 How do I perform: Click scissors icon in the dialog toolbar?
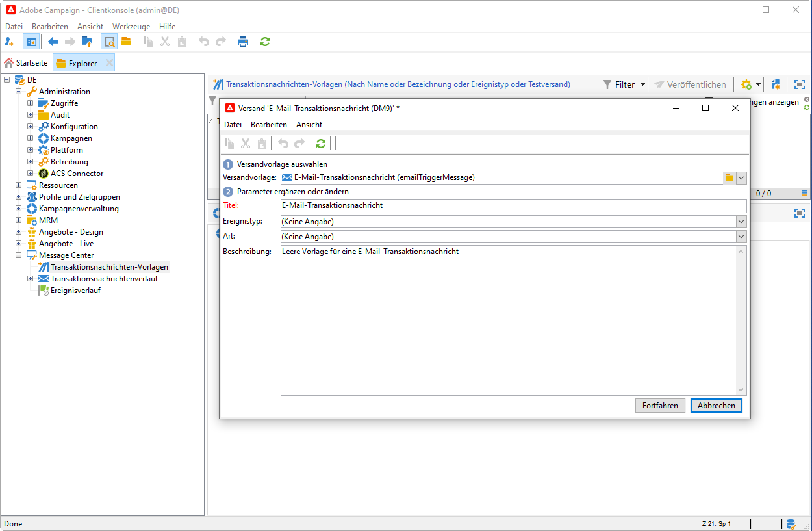pos(246,144)
